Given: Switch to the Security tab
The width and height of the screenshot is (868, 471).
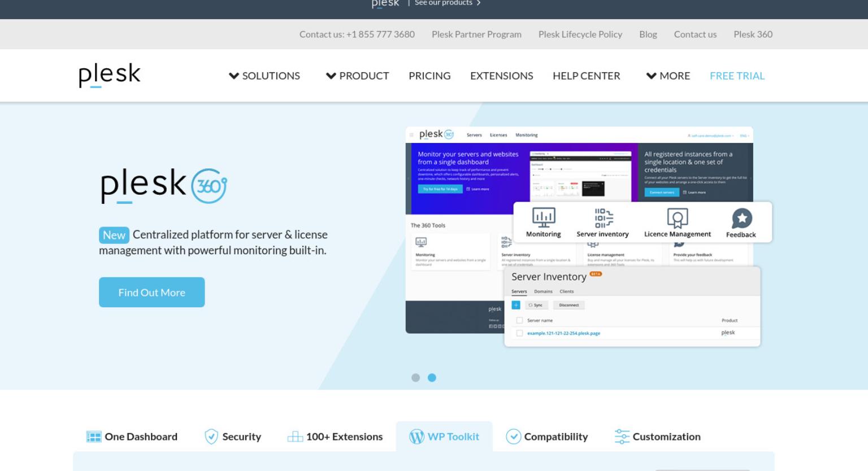Looking at the screenshot, I should click(233, 437).
